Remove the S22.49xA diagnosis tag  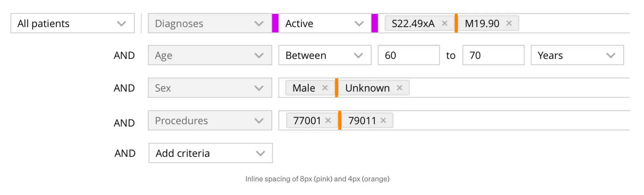444,24
